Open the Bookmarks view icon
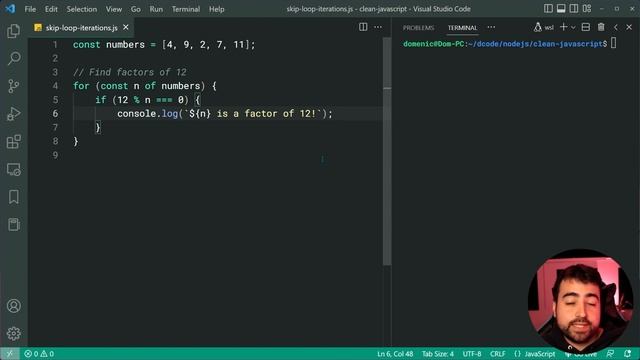 click(x=13, y=197)
